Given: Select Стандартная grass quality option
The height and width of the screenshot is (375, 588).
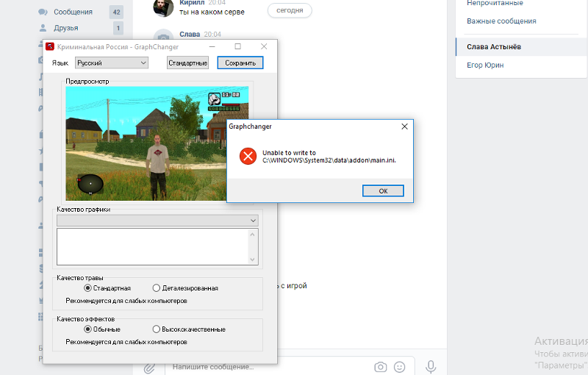Looking at the screenshot, I should pos(88,288).
